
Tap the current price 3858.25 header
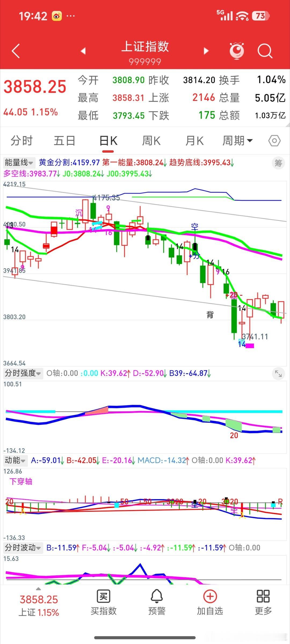[35, 87]
